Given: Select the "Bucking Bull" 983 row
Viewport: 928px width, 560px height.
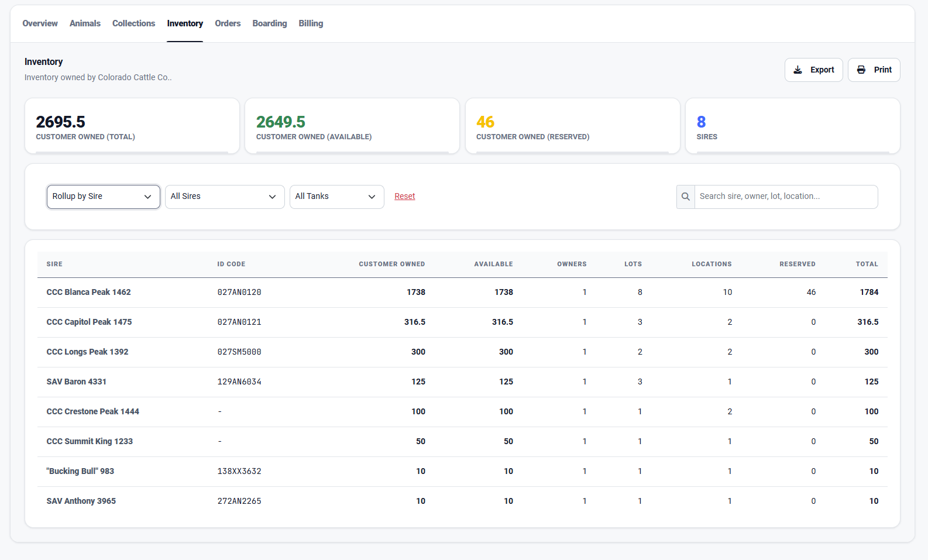Looking at the screenshot, I should [x=462, y=471].
